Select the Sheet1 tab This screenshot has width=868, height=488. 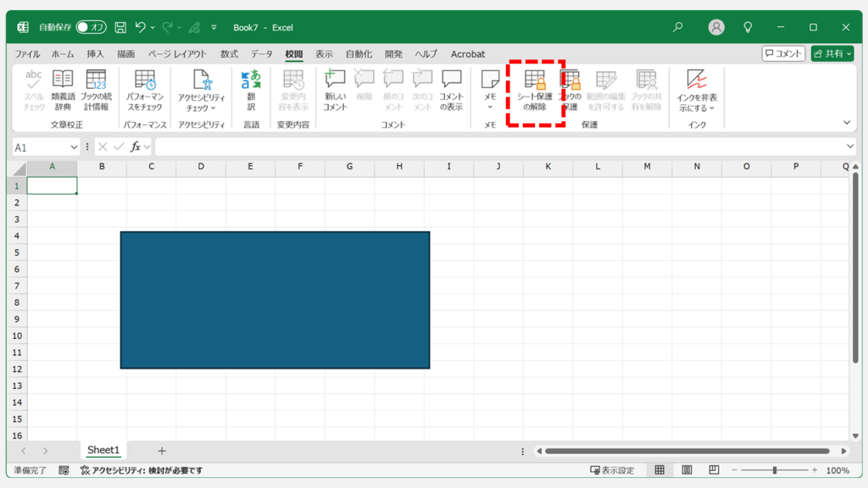tap(103, 450)
